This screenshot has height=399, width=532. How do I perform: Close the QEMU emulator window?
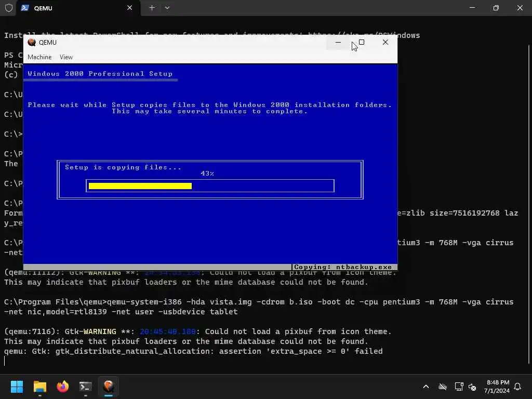click(x=385, y=43)
